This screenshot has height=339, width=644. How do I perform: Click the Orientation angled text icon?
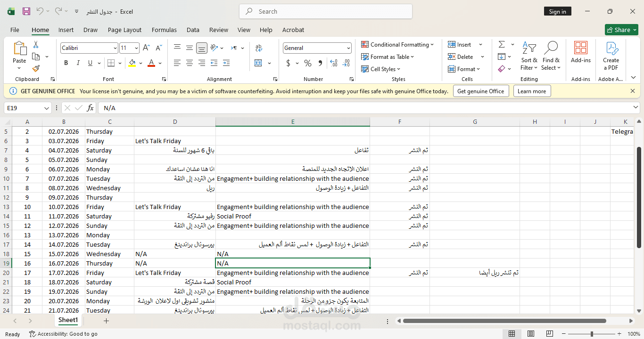tap(215, 48)
